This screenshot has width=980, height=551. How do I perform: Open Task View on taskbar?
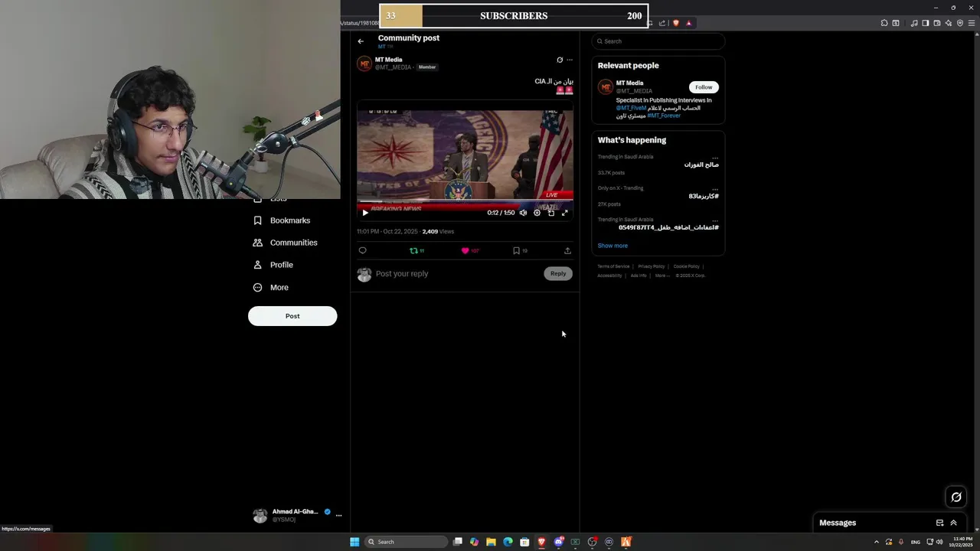coord(458,542)
